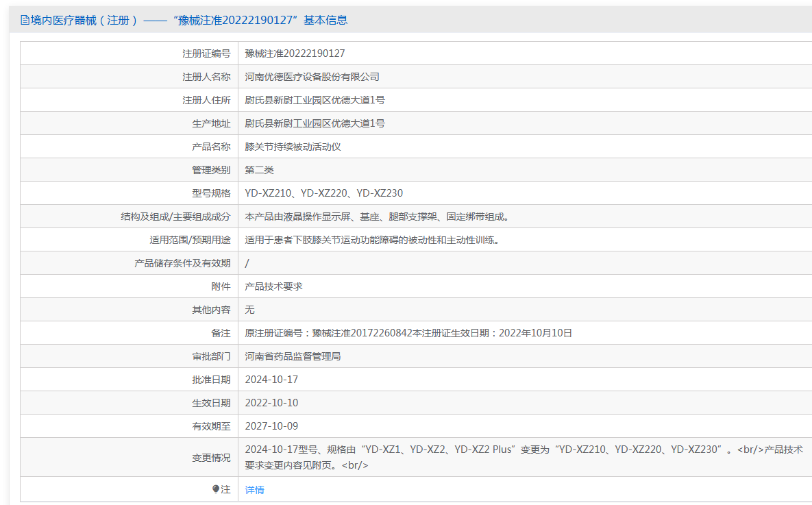
Task: Select effective date 2022-10-10
Action: (x=271, y=403)
